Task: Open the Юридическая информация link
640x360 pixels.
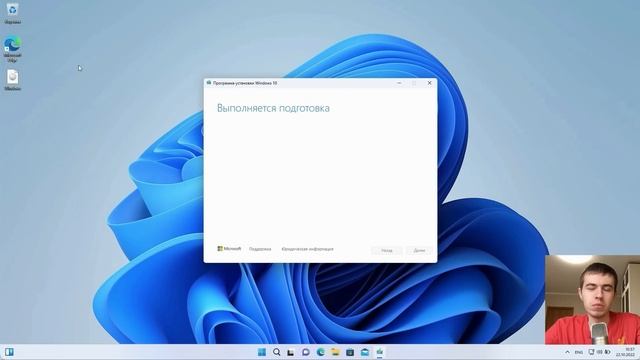Action: (x=307, y=249)
